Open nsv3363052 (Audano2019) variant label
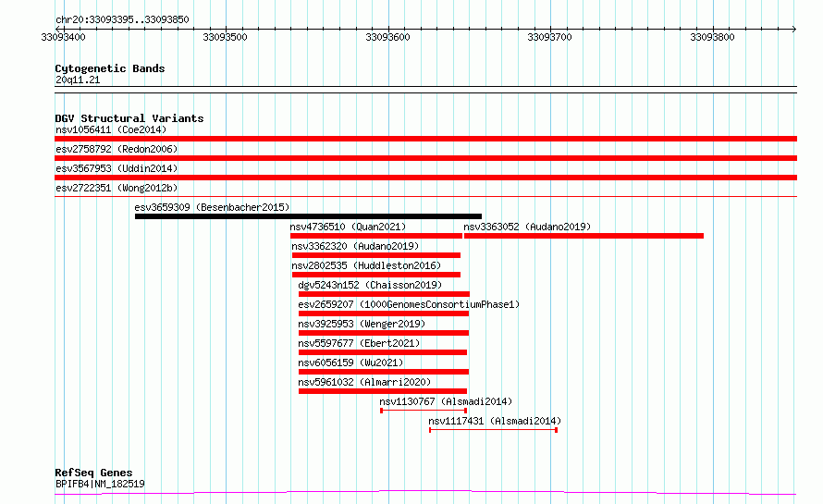This screenshot has height=504, width=823. tap(527, 227)
